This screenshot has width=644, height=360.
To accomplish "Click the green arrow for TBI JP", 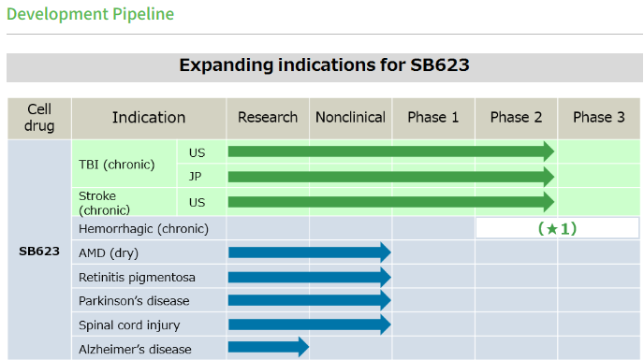I will pos(391,177).
